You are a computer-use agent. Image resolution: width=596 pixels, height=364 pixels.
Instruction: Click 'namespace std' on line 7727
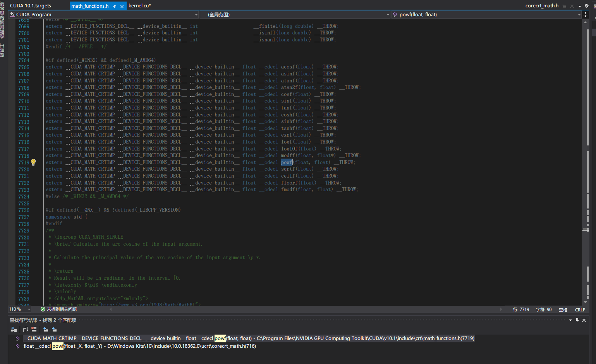point(64,217)
